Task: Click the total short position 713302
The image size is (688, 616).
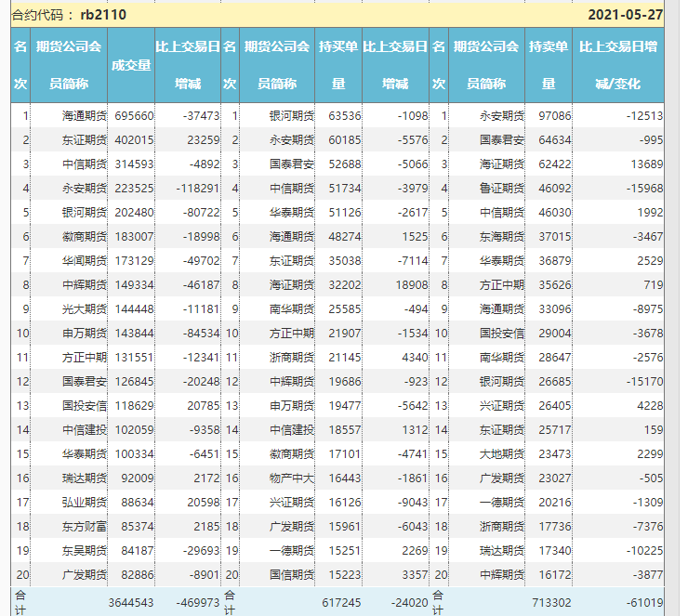Action: pos(549,603)
